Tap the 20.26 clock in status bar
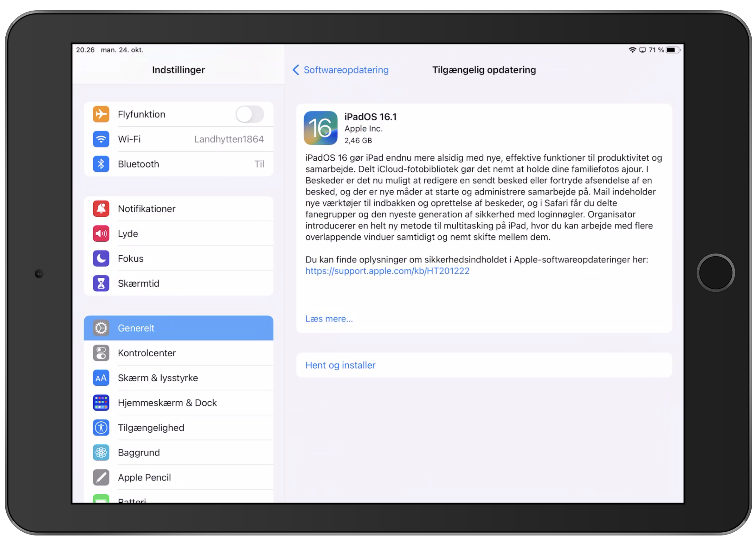This screenshot has width=756, height=537. tap(85, 50)
